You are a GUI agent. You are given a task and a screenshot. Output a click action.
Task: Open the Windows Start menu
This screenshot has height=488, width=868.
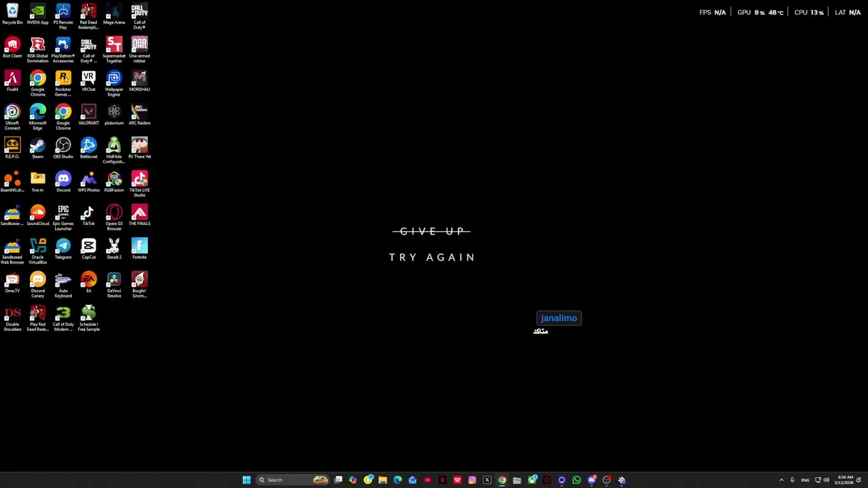tap(247, 480)
